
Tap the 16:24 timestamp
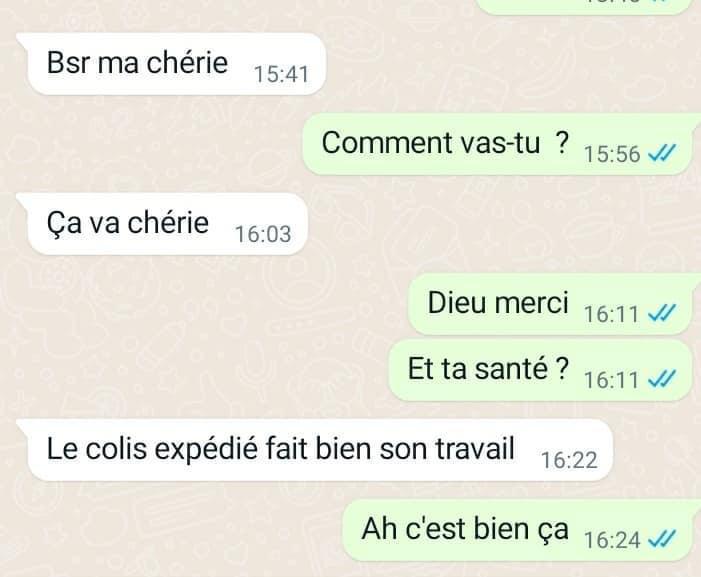pyautogui.click(x=612, y=540)
